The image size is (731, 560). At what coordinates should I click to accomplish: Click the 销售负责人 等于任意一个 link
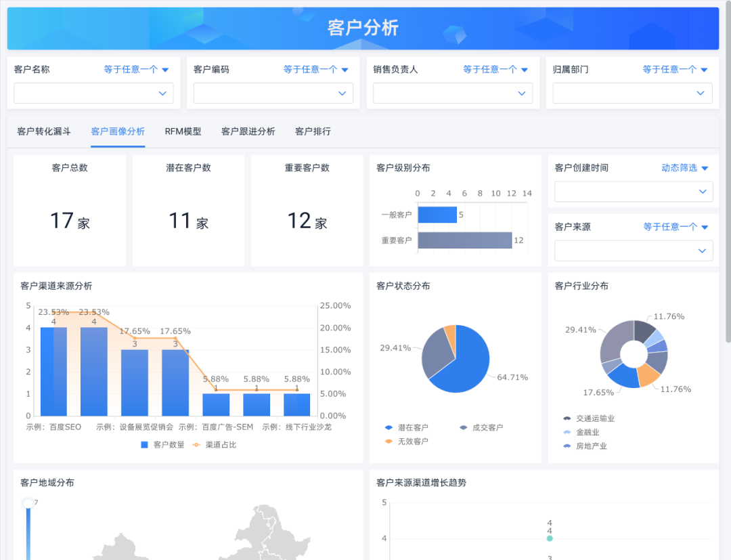(x=495, y=69)
